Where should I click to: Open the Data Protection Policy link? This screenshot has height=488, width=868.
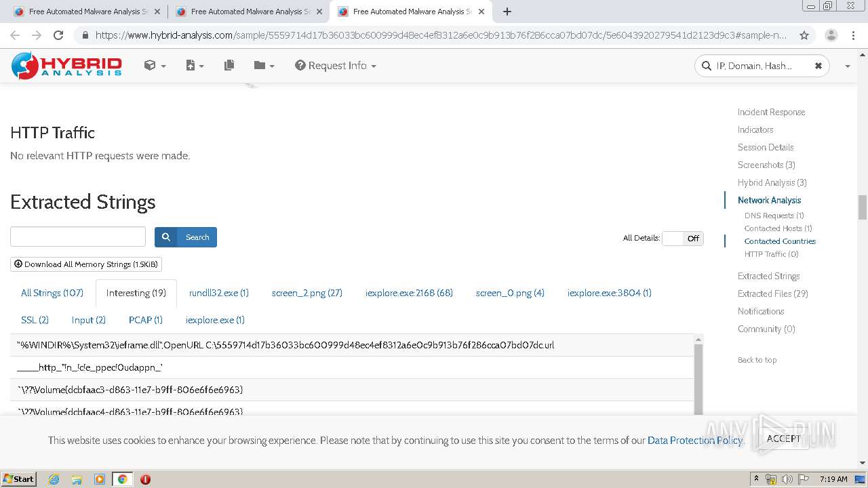click(695, 440)
